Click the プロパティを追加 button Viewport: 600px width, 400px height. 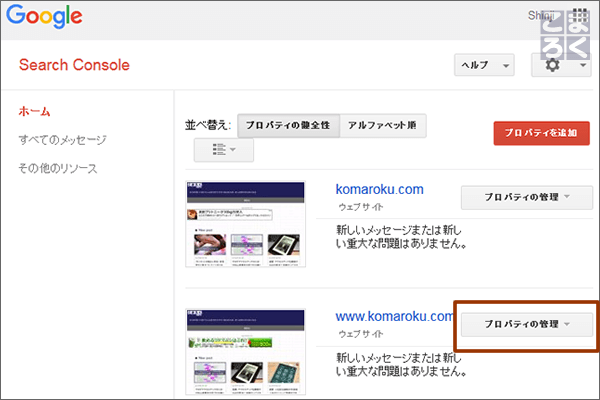click(x=541, y=133)
